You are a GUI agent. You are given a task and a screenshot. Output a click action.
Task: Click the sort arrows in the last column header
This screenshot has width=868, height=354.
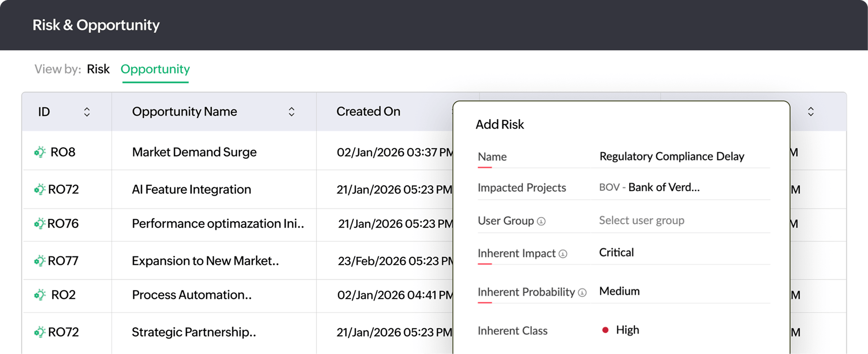point(811,112)
